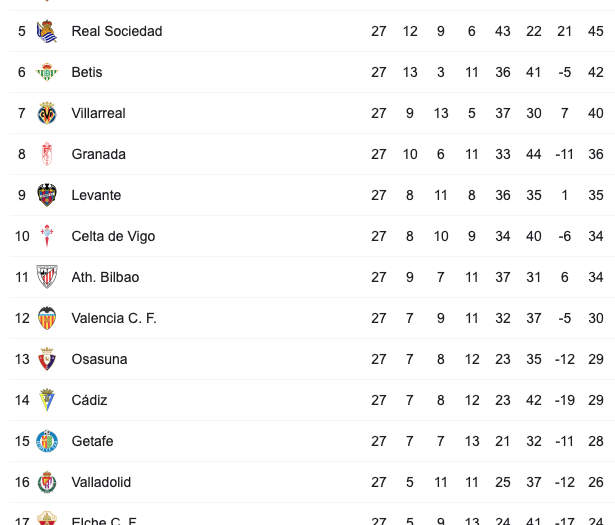Select the Osasuna team name
This screenshot has height=525, width=615.
[99, 359]
